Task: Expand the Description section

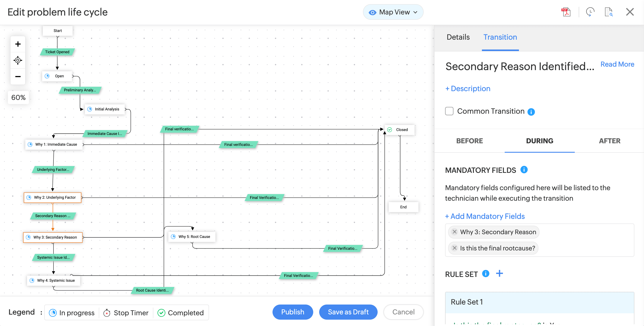Action: 467,89
